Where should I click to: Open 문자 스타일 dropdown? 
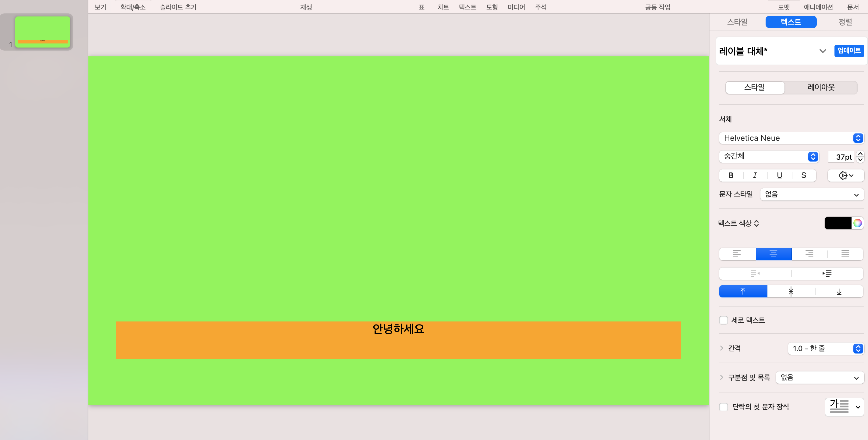pos(811,194)
